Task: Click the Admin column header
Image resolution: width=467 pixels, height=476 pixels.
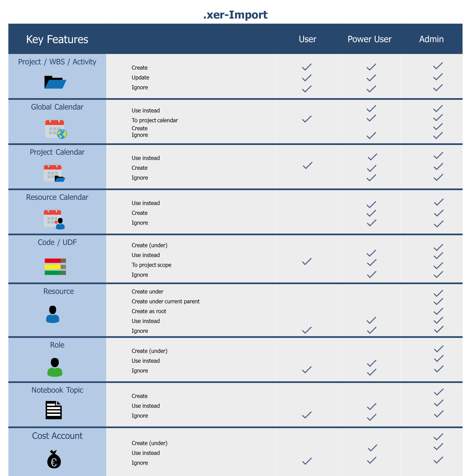Action: (x=431, y=39)
